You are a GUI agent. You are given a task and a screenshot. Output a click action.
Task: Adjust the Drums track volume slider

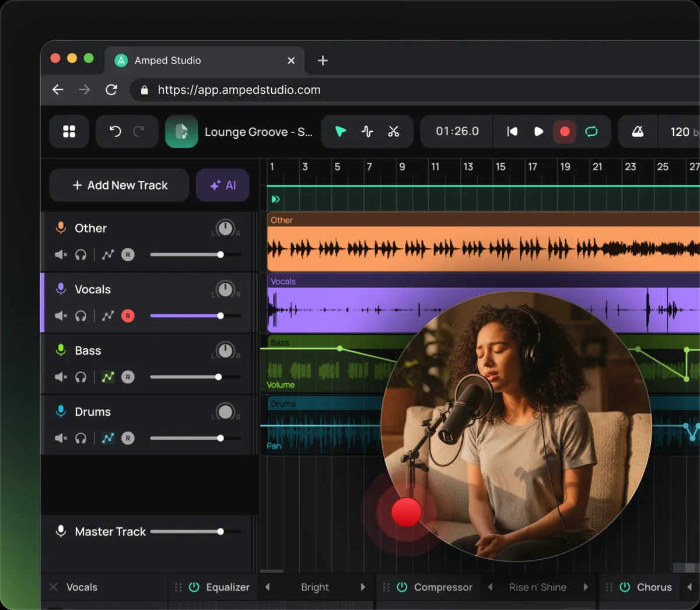click(195, 439)
